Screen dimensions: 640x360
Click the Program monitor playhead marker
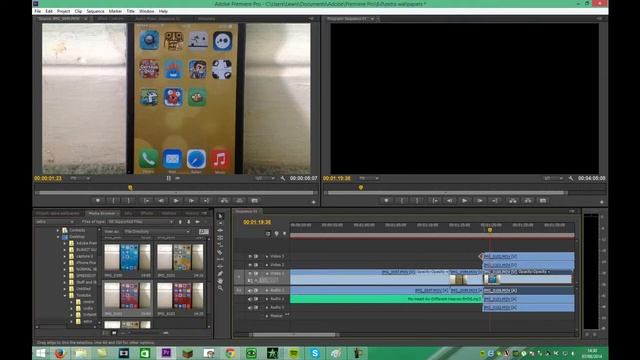(x=360, y=188)
